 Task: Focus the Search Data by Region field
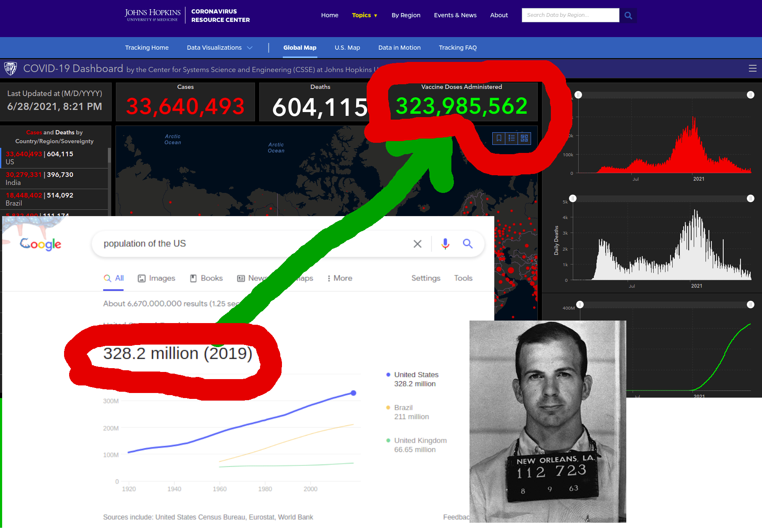[x=570, y=15]
